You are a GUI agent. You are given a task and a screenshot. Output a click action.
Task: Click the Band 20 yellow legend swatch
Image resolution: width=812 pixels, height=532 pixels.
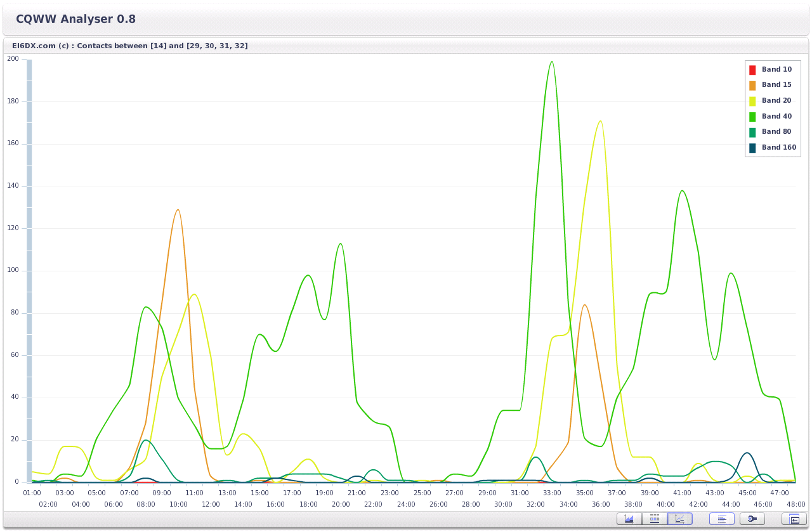[x=752, y=101]
